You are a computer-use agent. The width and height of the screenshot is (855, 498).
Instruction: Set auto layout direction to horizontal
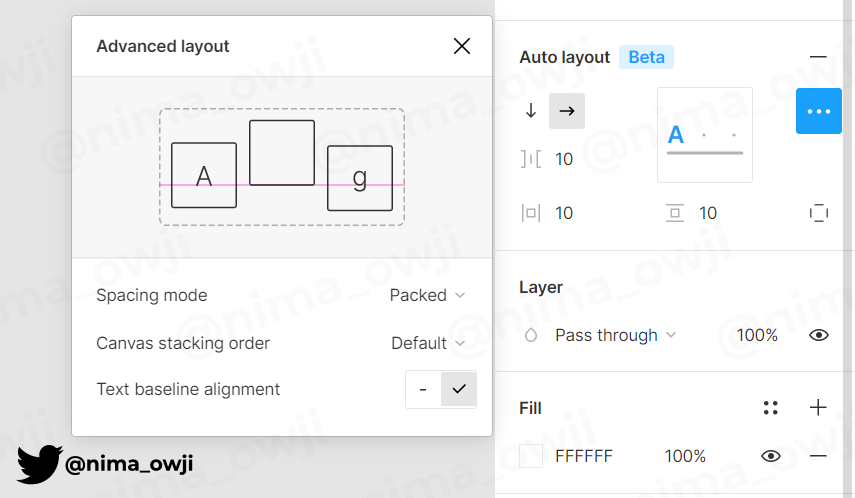click(567, 111)
